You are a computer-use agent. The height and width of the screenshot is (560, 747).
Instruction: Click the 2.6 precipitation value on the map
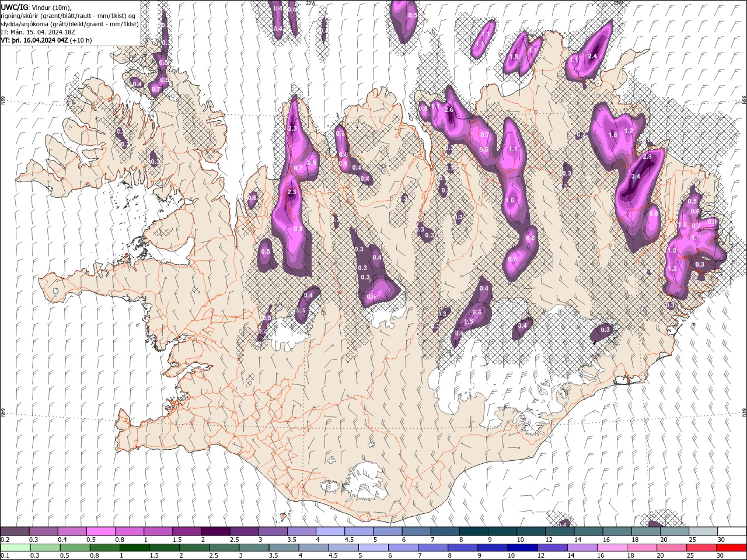tap(449, 110)
